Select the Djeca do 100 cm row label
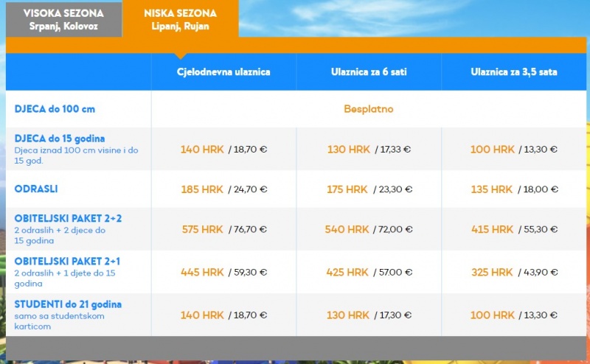 tap(55, 109)
